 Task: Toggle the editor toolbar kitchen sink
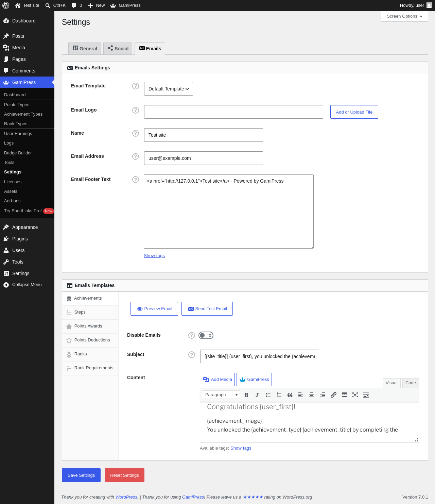366,395
